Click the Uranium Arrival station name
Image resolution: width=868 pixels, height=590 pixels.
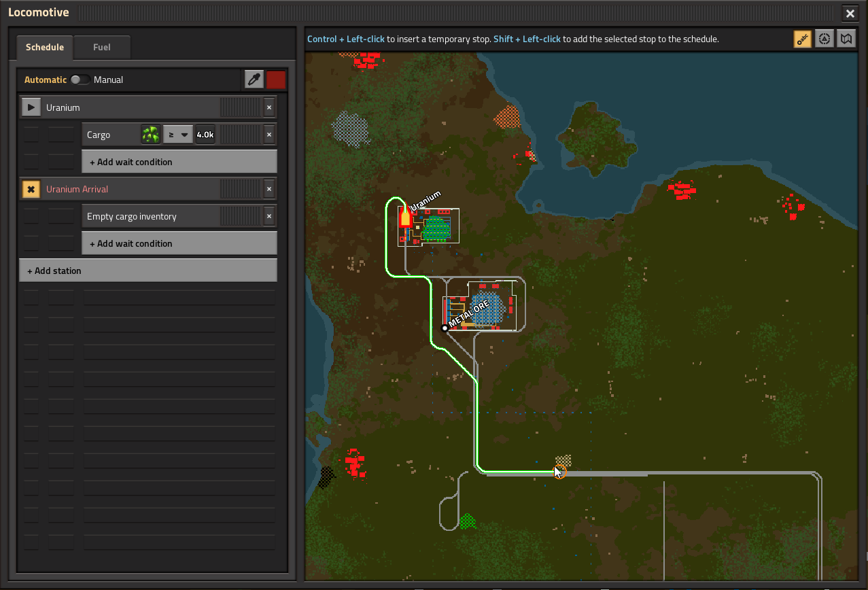pyautogui.click(x=77, y=189)
